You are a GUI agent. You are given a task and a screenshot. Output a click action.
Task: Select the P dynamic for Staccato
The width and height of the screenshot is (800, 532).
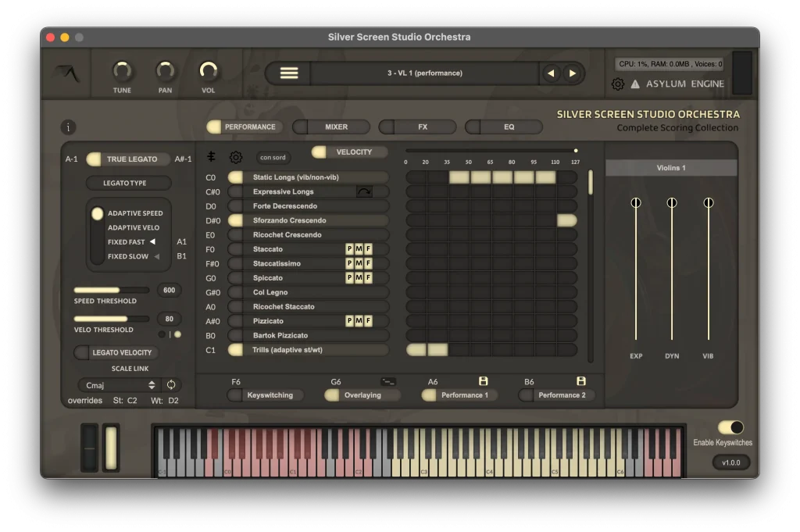(x=349, y=249)
